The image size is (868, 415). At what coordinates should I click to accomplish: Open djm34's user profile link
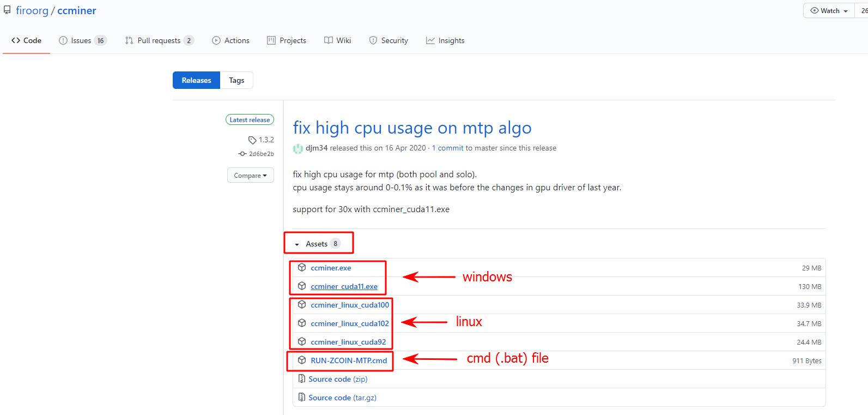(317, 148)
